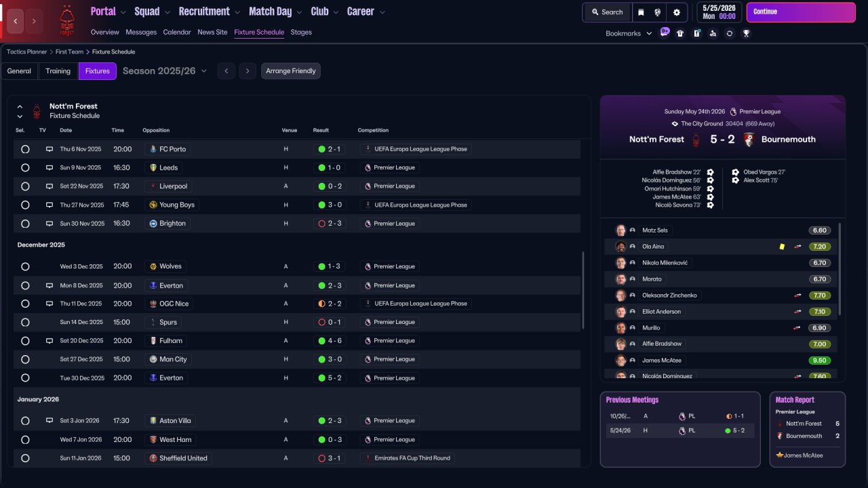The width and height of the screenshot is (868, 488).
Task: Open the Tactics Planner breadcrumb link
Action: tap(27, 52)
